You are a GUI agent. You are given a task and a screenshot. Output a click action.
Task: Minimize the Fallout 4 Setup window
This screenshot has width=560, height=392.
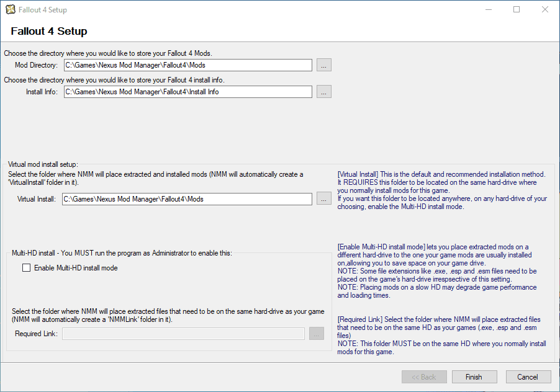coord(490,9)
